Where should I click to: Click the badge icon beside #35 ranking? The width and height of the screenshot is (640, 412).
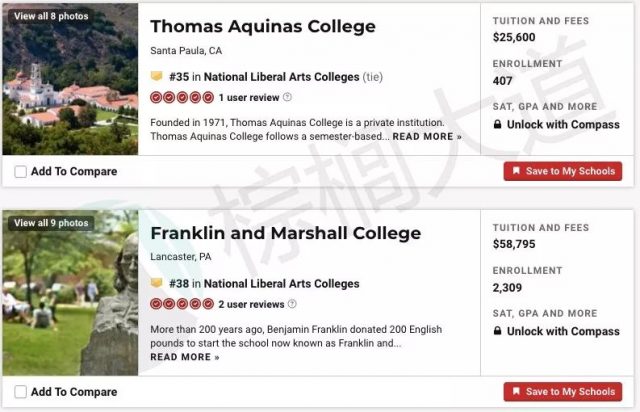coord(156,76)
